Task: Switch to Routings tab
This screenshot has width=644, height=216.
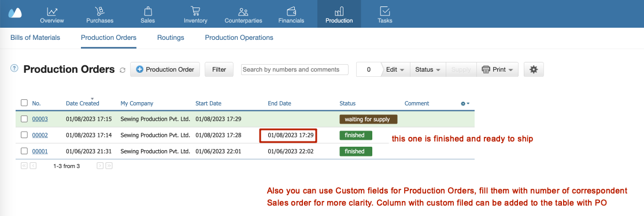Action: [171, 38]
